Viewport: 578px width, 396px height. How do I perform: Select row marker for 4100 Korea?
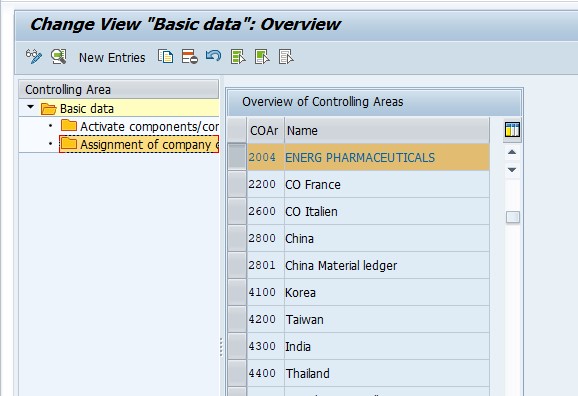[x=237, y=292]
